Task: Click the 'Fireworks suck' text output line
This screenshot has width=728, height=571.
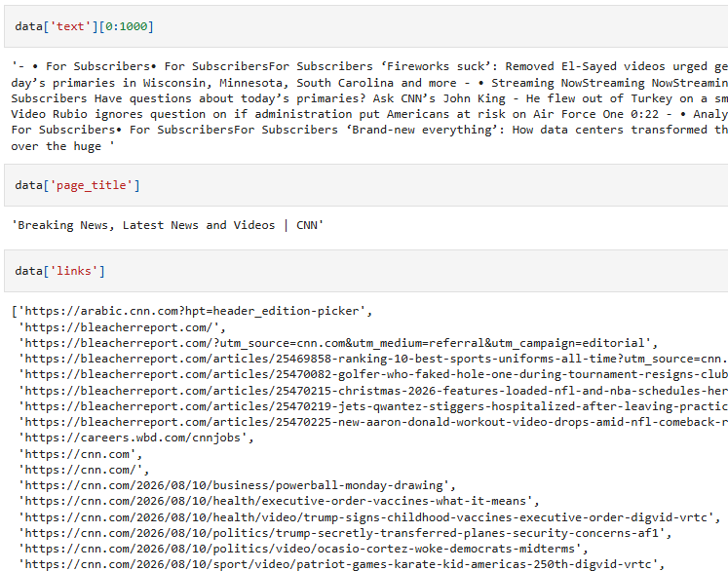Action: coord(369,66)
